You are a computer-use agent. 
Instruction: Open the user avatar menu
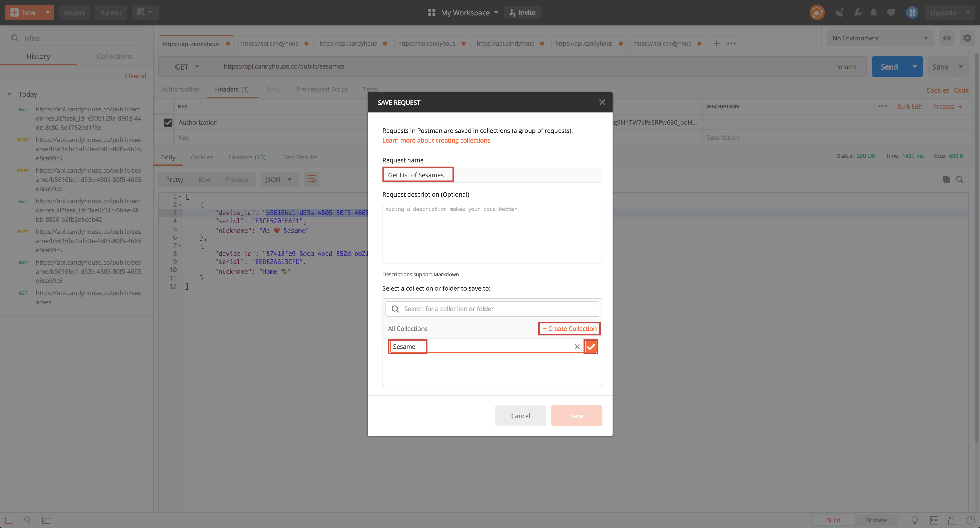pyautogui.click(x=912, y=12)
